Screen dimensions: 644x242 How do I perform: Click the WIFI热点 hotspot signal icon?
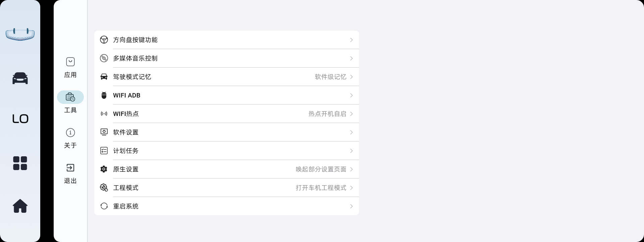point(104,114)
